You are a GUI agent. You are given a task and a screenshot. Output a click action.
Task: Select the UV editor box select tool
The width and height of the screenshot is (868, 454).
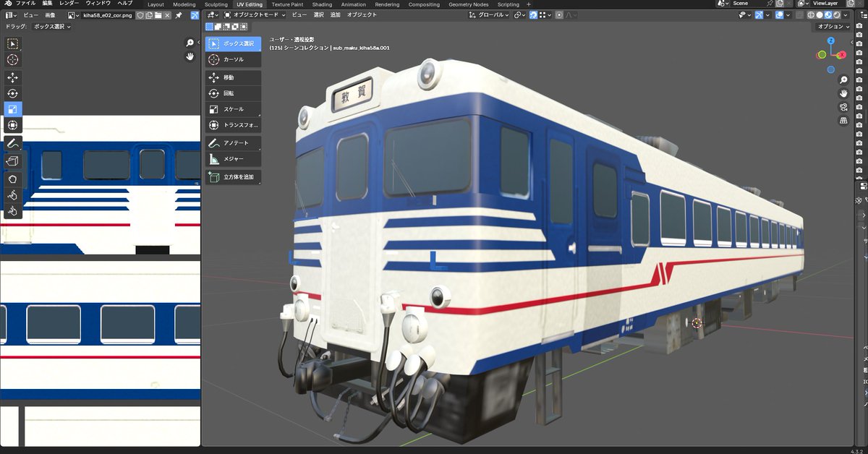click(x=12, y=43)
